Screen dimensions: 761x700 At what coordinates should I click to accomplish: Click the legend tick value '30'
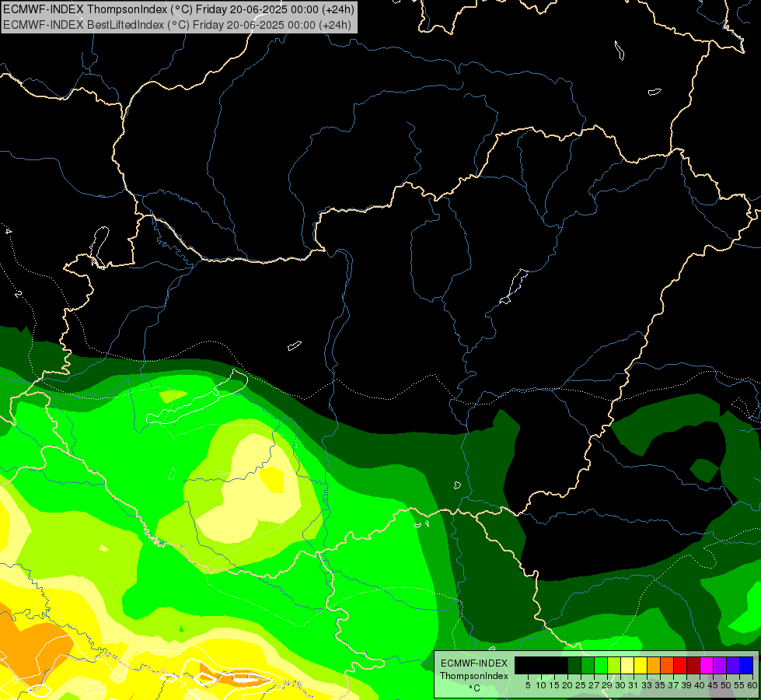coord(620,685)
